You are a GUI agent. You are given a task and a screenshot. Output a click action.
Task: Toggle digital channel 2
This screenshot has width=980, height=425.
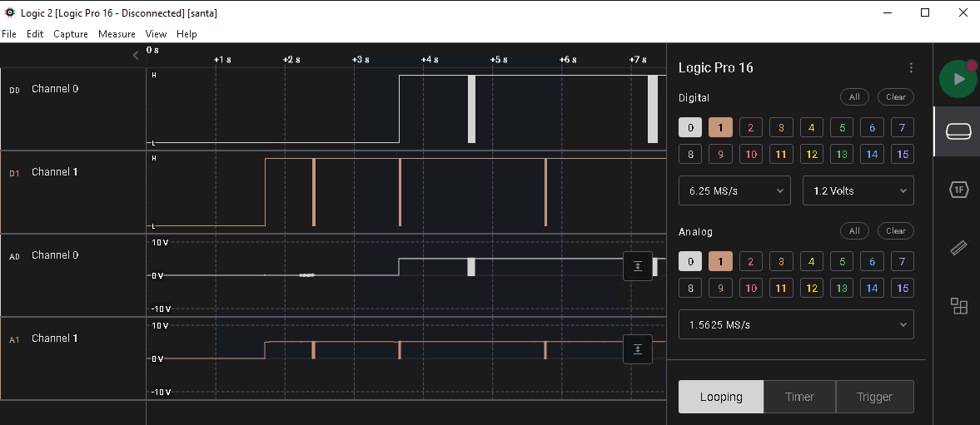[750, 127]
